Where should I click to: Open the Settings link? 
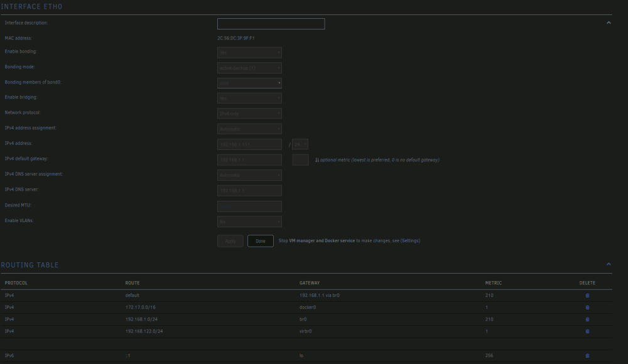(x=410, y=240)
